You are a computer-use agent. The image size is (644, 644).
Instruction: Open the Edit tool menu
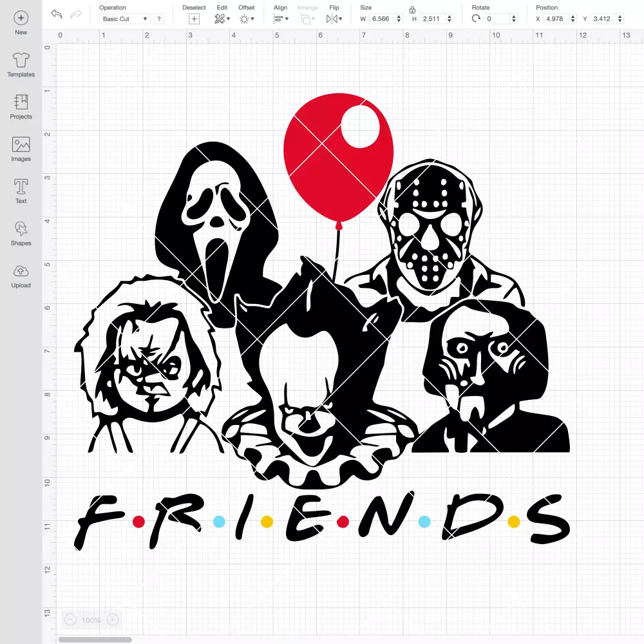[220, 19]
